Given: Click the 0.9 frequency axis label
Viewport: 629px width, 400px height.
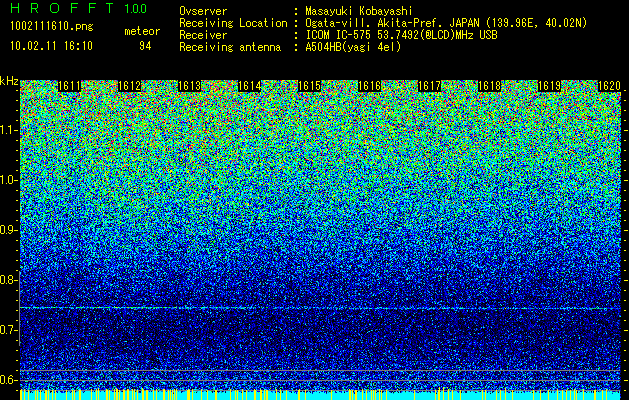Looking at the screenshot, I should click(x=9, y=230).
